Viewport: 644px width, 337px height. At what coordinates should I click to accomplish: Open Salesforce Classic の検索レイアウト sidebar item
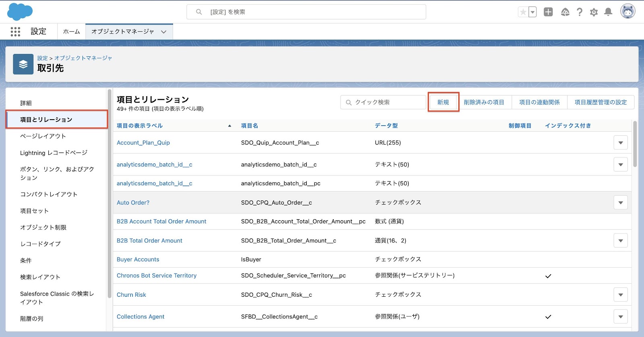tap(57, 298)
